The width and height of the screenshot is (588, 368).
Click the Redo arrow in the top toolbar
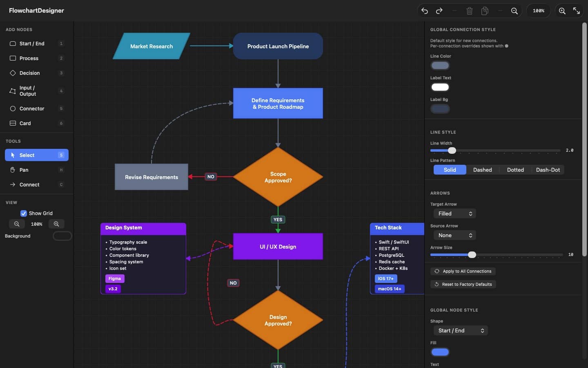439,11
